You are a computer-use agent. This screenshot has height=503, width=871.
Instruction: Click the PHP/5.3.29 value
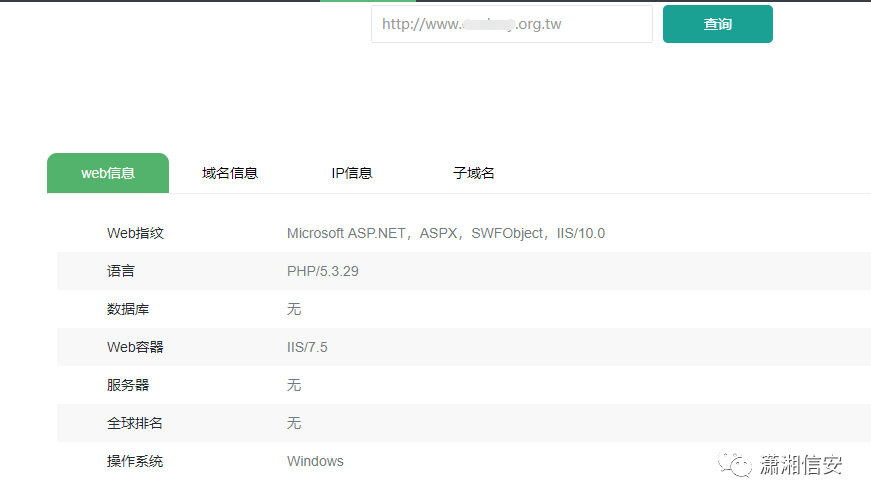[323, 271]
